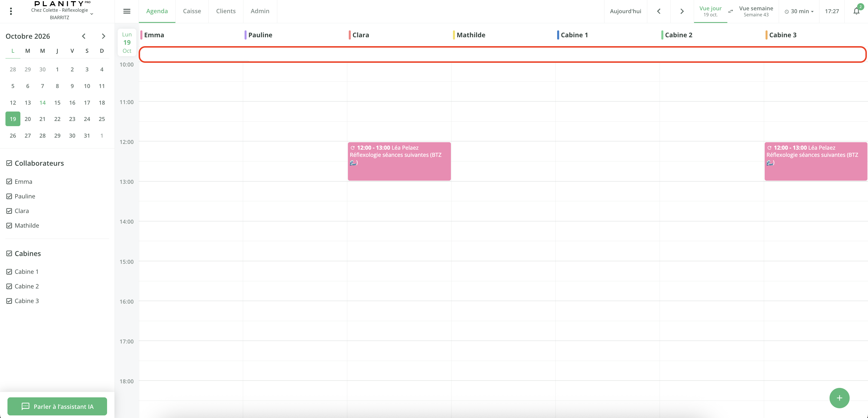Click the green plus add appointment button

[x=839, y=398]
